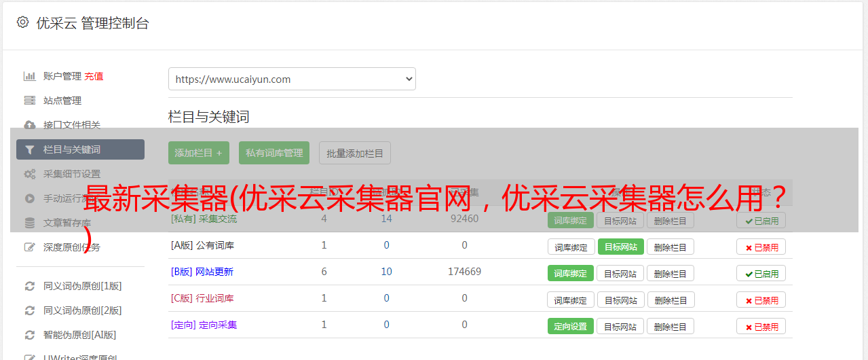Viewport: 868px width, 360px height.
Task: Click the 添加栏目 + button
Action: 199,153
